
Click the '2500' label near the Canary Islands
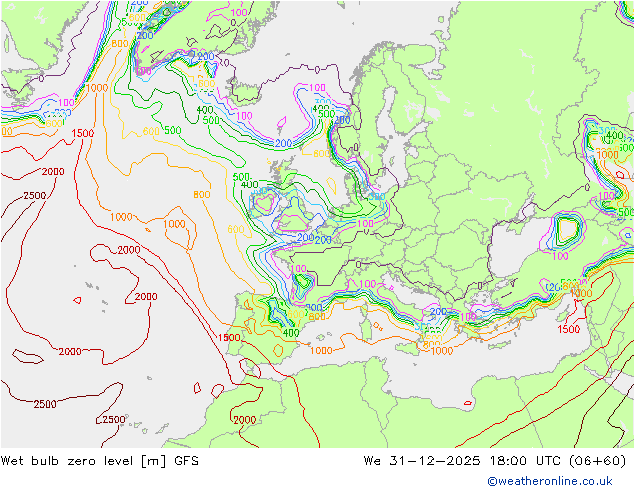113,420
